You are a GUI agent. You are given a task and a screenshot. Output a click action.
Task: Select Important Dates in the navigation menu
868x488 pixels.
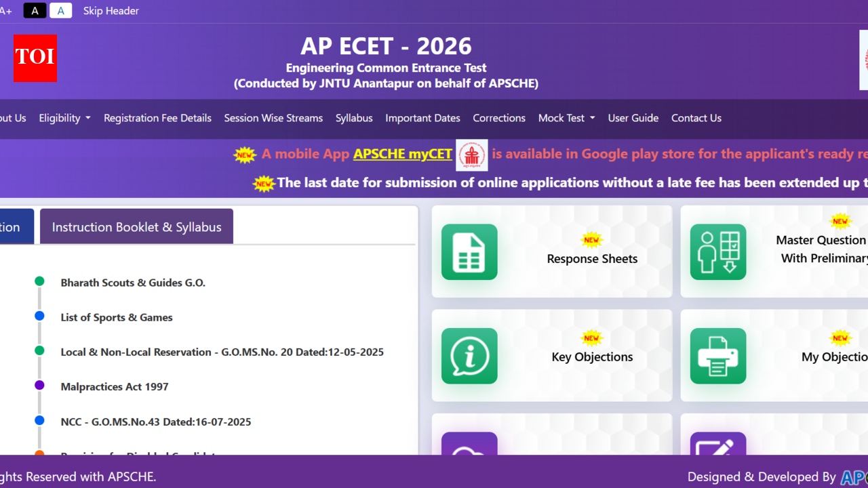coord(422,118)
